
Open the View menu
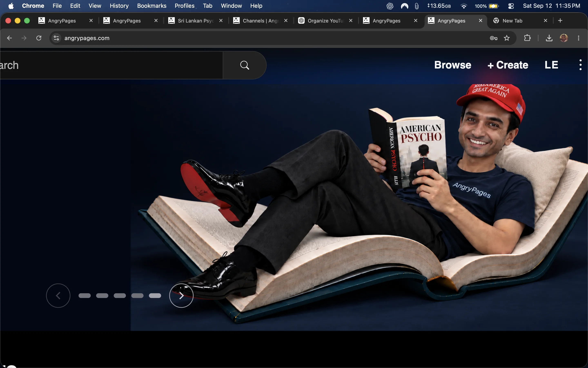click(95, 6)
